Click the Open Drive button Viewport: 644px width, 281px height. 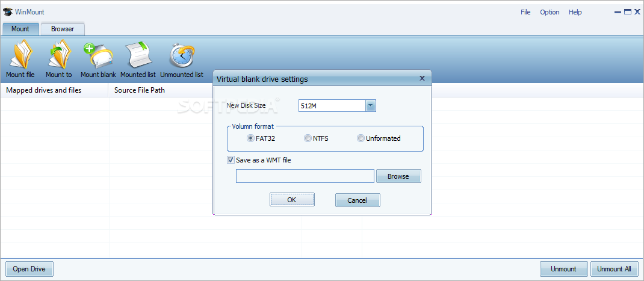point(29,269)
